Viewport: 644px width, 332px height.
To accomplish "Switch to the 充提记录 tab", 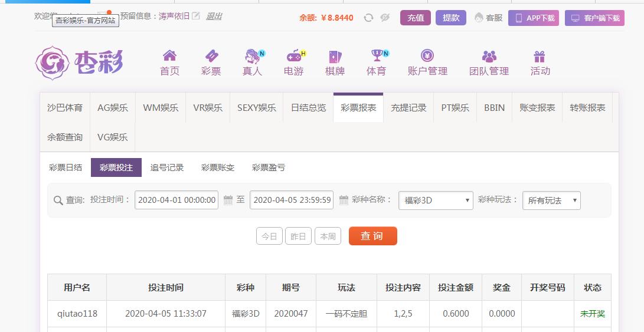I will click(408, 107).
